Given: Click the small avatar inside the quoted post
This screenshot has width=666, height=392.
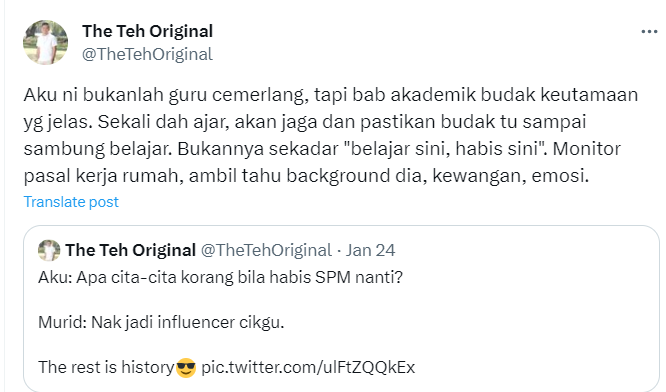Looking at the screenshot, I should click(49, 250).
